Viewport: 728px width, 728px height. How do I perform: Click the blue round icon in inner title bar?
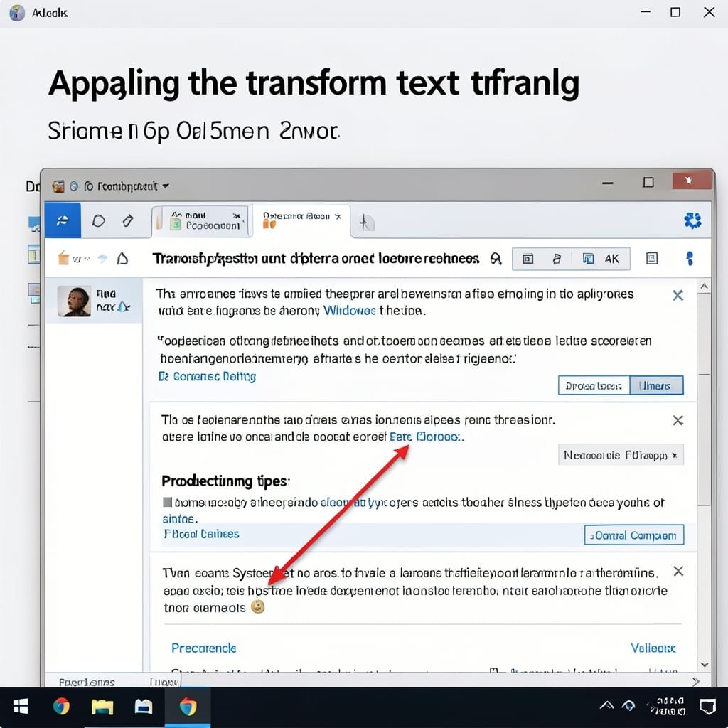[x=74, y=186]
